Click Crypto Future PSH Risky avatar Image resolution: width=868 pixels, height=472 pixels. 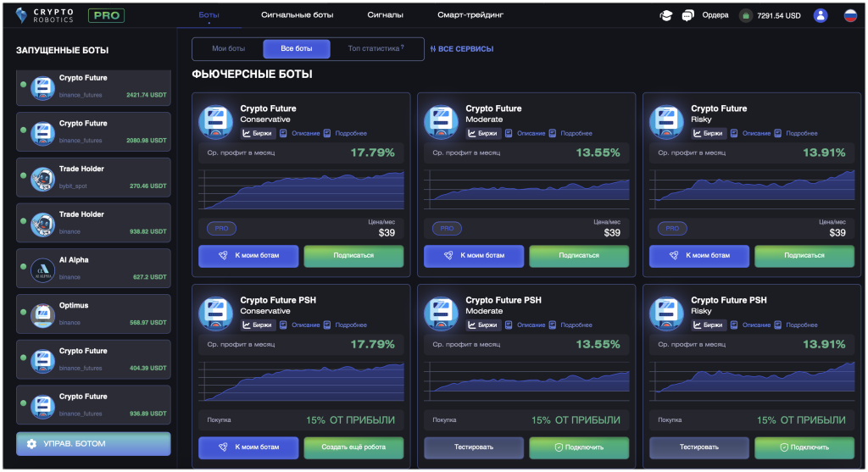click(x=666, y=314)
